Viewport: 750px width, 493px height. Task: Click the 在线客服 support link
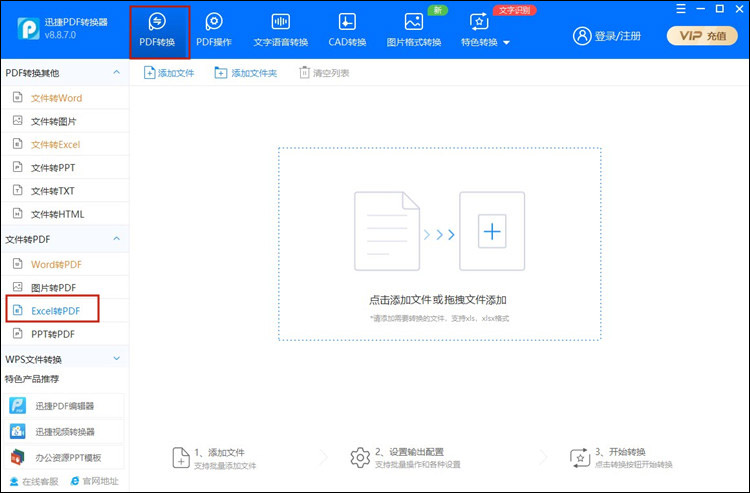tap(34, 481)
